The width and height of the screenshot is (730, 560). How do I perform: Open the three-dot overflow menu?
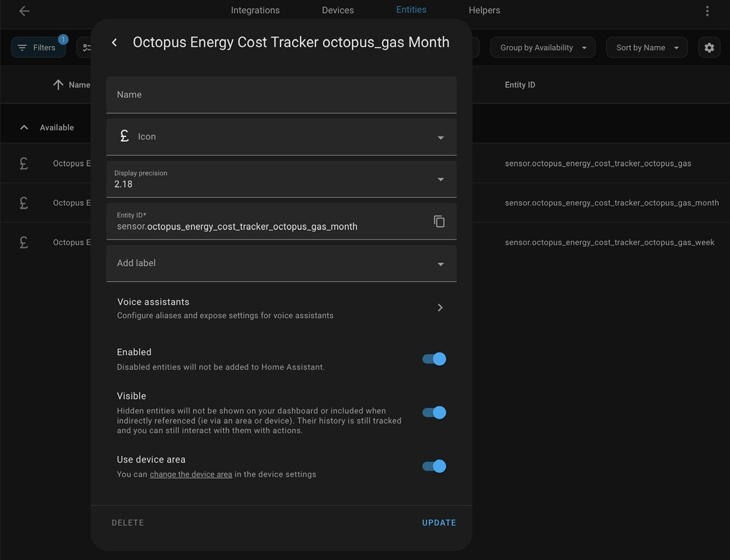tap(707, 11)
